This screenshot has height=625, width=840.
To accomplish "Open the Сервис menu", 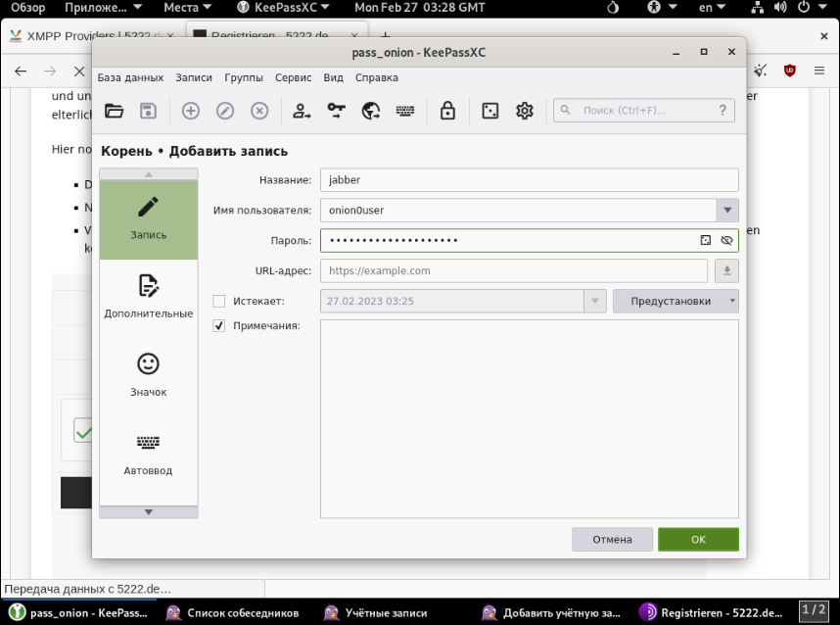I will pos(293,77).
